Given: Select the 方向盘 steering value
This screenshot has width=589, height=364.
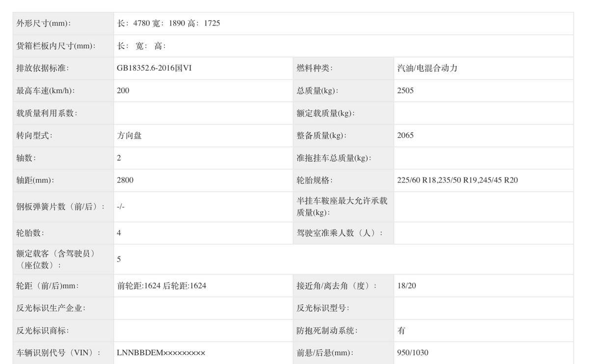Looking at the screenshot, I should 129,135.
